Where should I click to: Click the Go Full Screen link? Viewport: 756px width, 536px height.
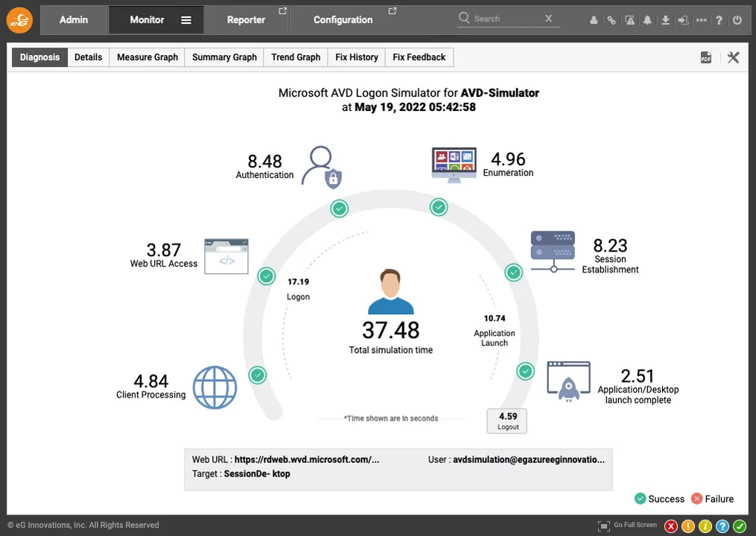click(635, 525)
